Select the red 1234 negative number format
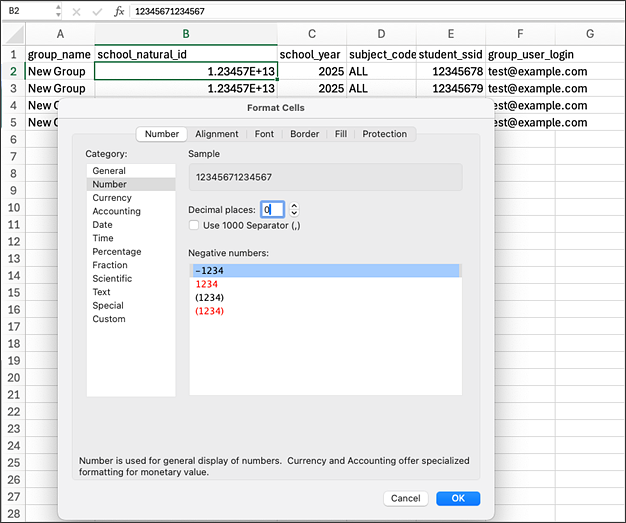 coord(209,284)
